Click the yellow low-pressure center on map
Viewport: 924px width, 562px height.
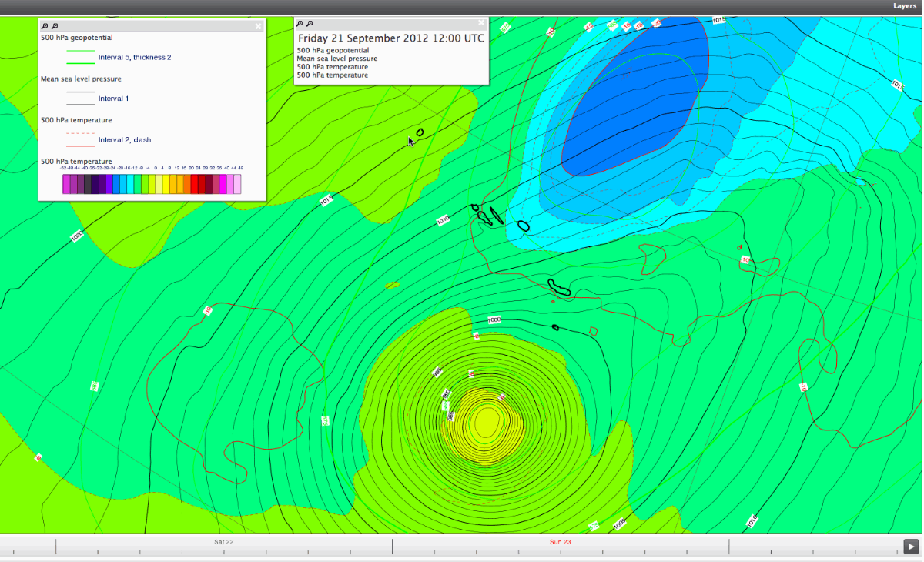pos(487,422)
